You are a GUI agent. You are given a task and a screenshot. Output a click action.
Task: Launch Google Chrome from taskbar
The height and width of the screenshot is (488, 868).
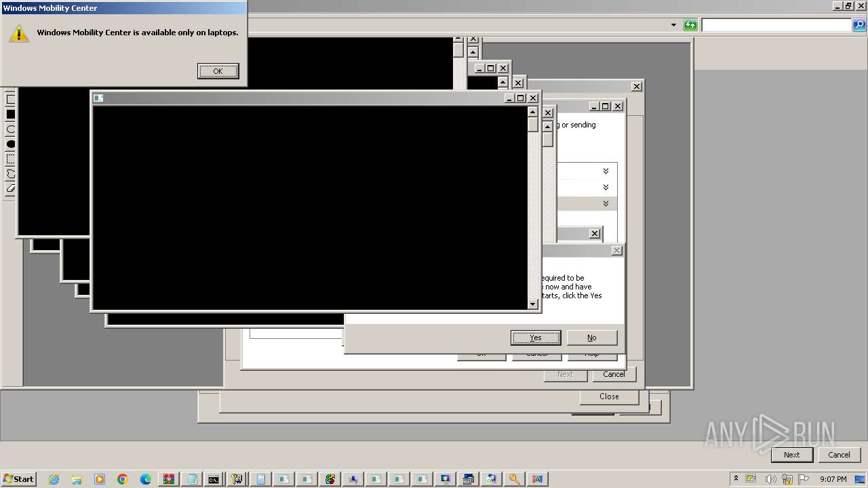click(x=123, y=479)
